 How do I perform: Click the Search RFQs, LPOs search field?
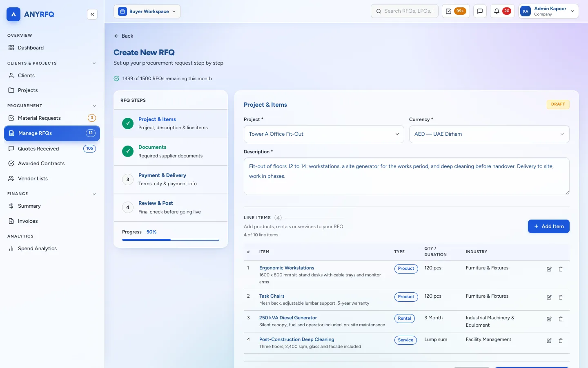point(405,11)
